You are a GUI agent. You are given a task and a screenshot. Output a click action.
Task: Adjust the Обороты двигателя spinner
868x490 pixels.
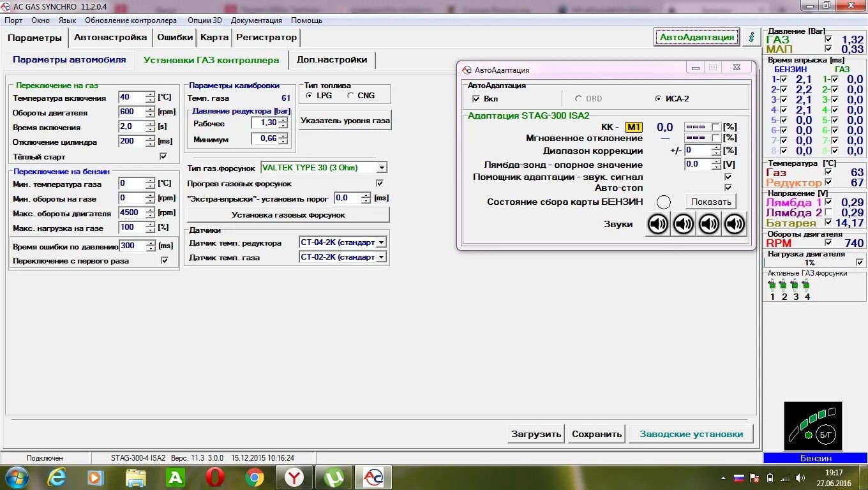(150, 112)
